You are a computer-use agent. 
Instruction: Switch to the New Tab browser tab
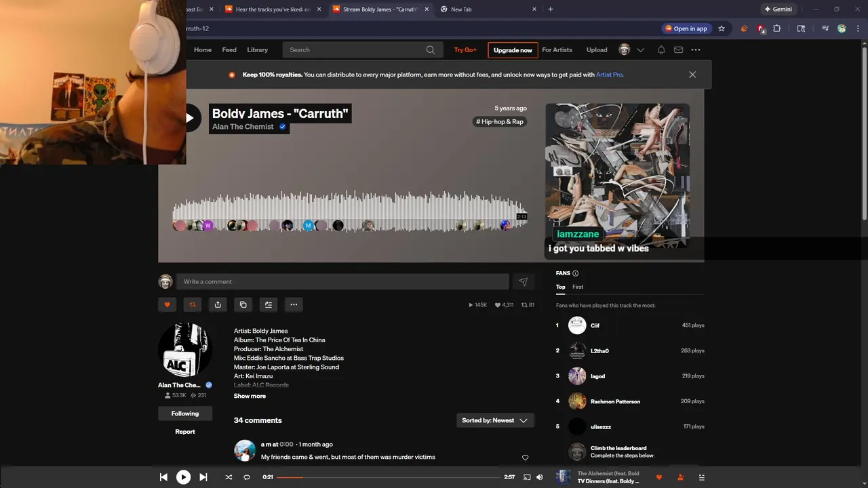tap(487, 9)
